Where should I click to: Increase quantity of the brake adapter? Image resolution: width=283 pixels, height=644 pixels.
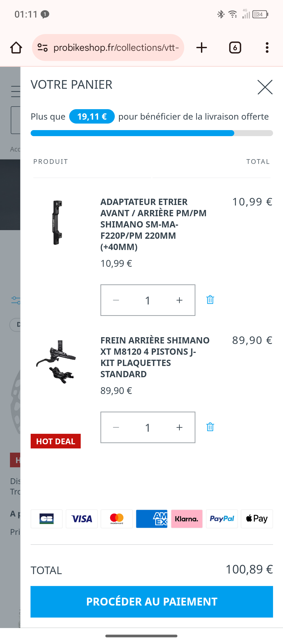tap(179, 300)
